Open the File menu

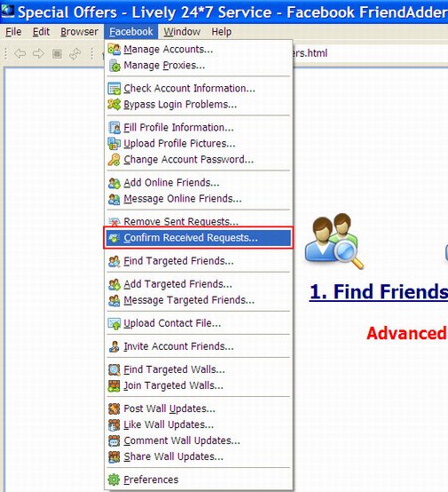pos(13,32)
